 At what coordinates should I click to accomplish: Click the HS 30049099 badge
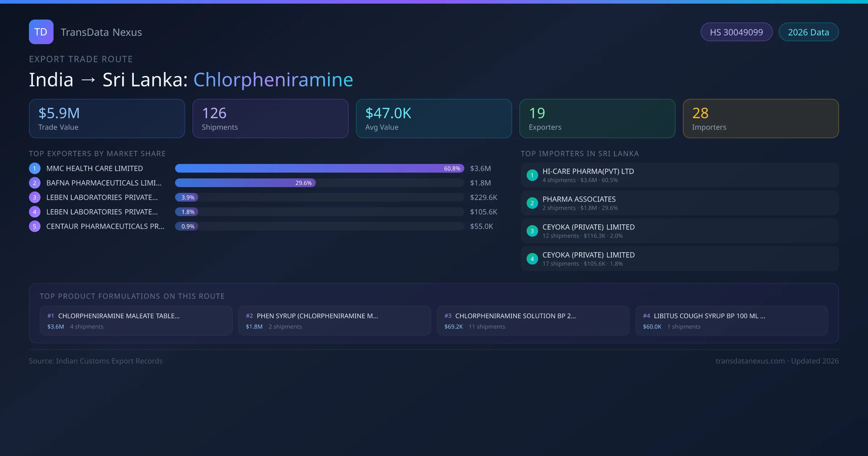click(736, 32)
